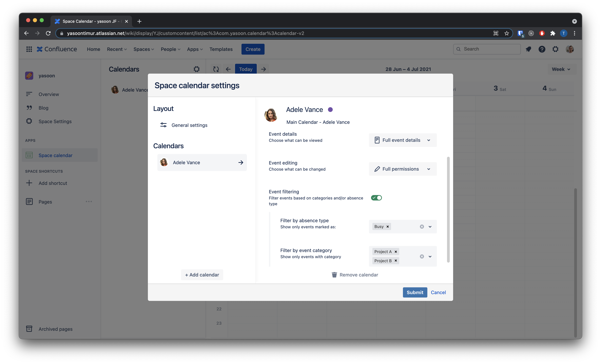The height and width of the screenshot is (364, 601).
Task: Open the Full permissions dropdown
Action: tap(402, 169)
